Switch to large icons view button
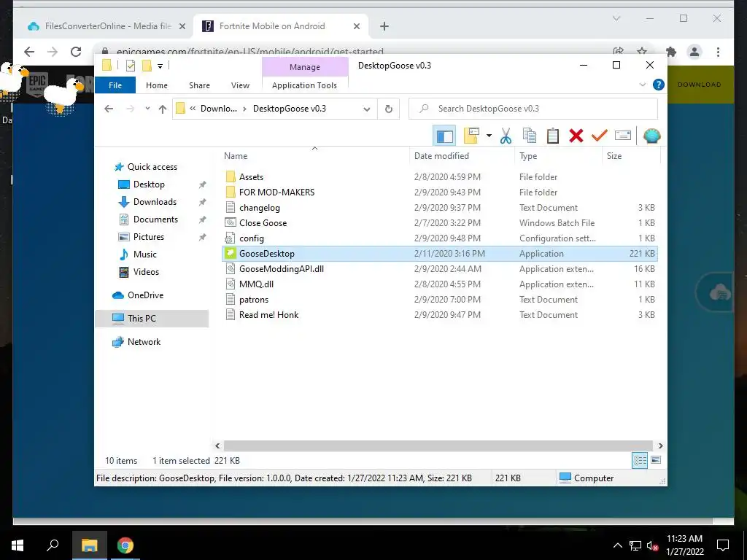 click(x=656, y=460)
